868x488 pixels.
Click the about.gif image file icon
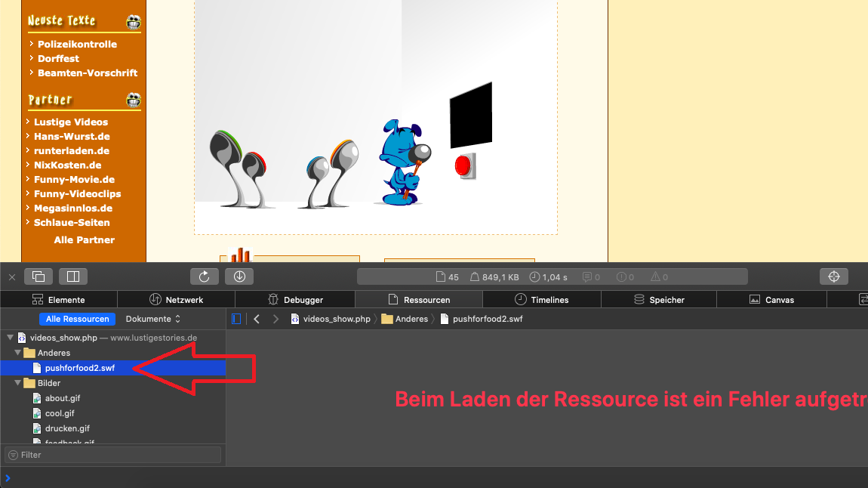(x=38, y=398)
